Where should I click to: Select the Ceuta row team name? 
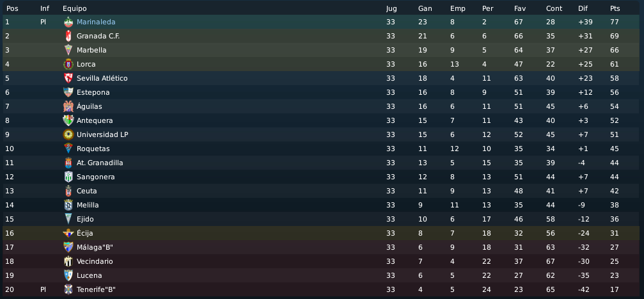[86, 191]
